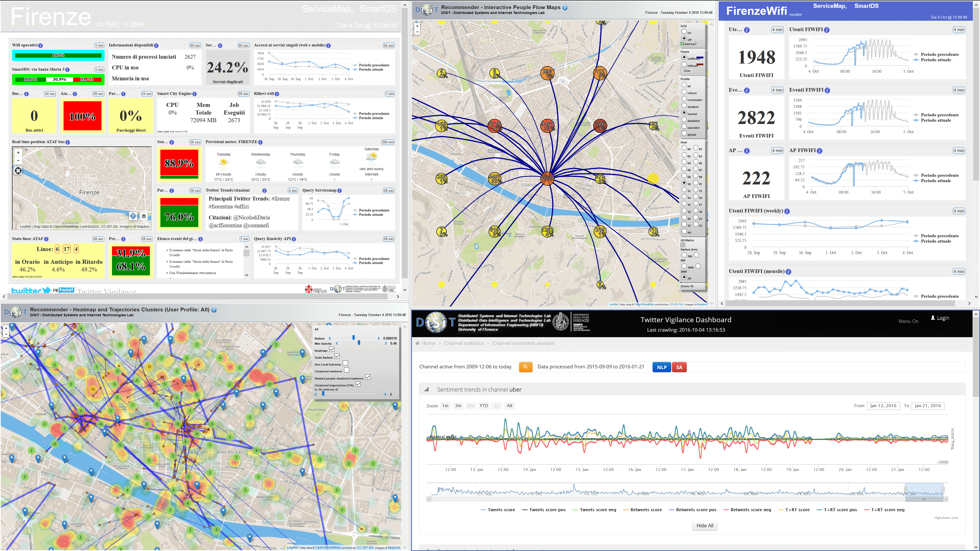Click the orange search icon button

[x=525, y=367]
